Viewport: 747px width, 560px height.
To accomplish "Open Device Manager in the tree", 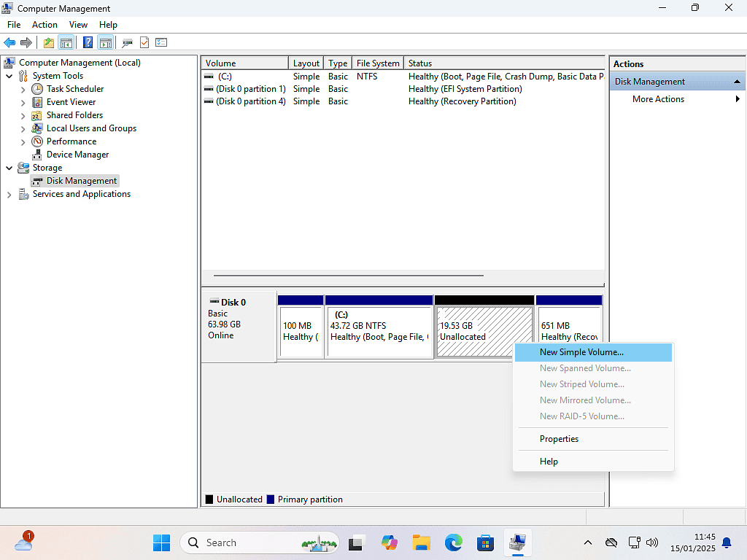I will pos(77,155).
